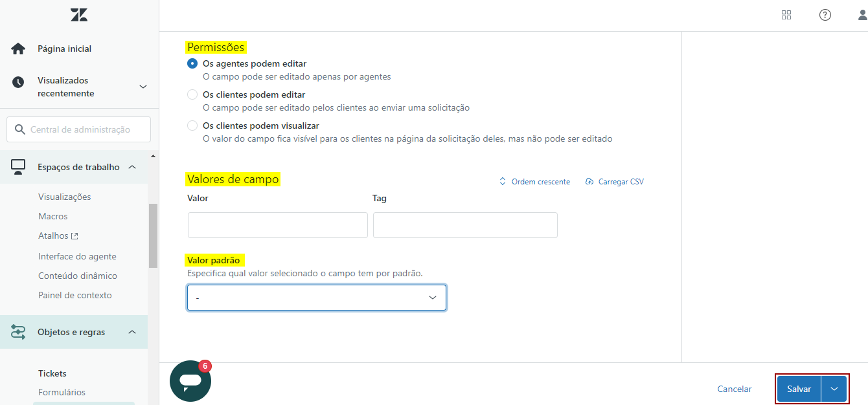Open the Valor padrão dropdown
The image size is (868, 405).
[316, 298]
